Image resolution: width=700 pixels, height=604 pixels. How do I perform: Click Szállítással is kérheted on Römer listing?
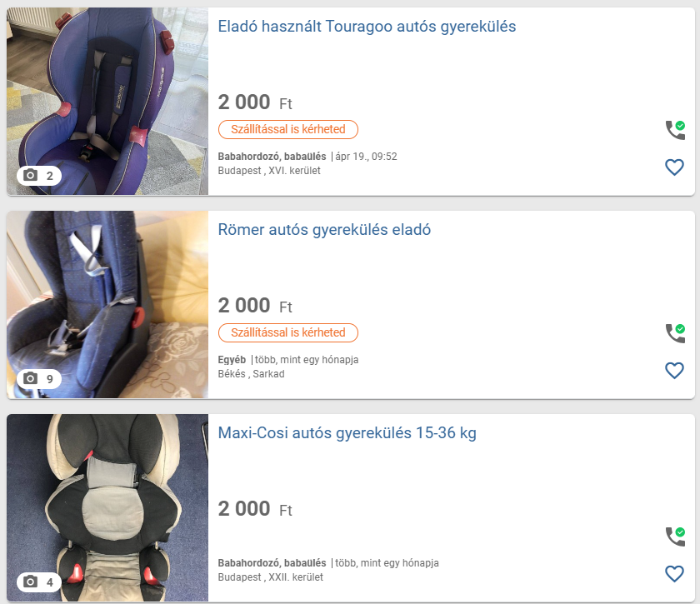pos(288,332)
